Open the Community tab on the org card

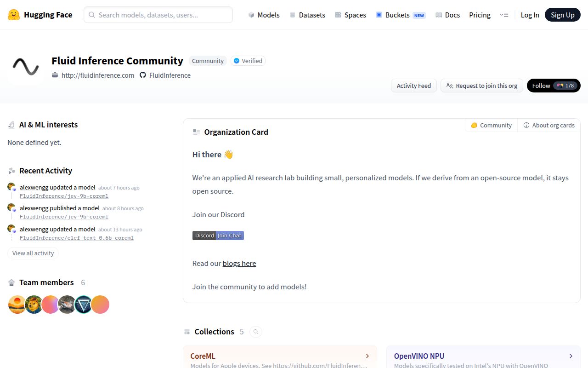coord(491,125)
